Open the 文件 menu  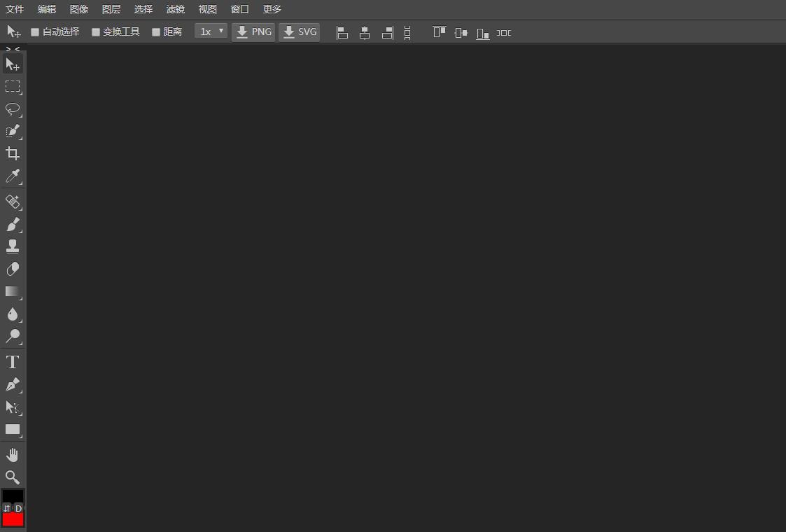pyautogui.click(x=15, y=9)
